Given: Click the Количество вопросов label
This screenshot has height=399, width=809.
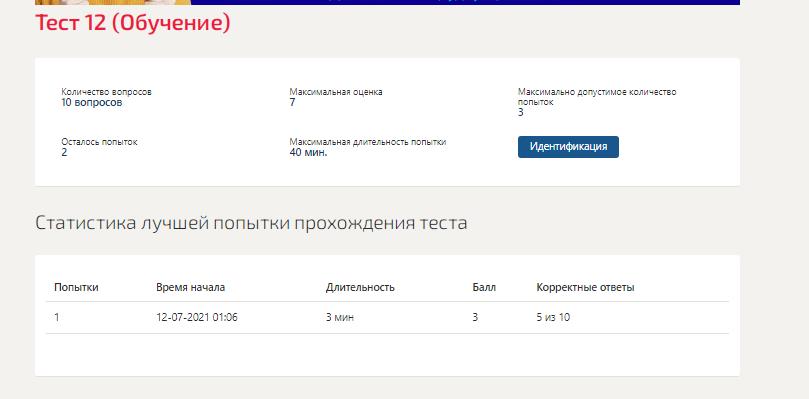Looking at the screenshot, I should (107, 92).
